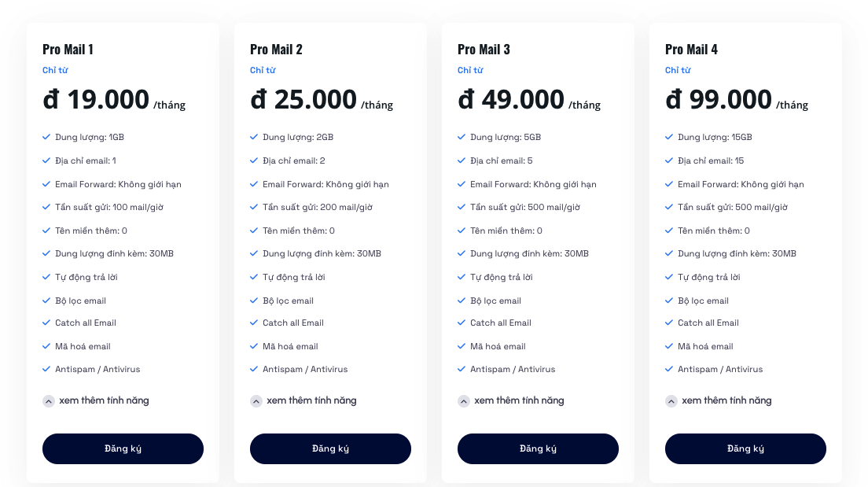Click 'Dung lượng: 15GB' feature on Pro Mail 4
Screen dimensions: 868x487
(x=715, y=137)
